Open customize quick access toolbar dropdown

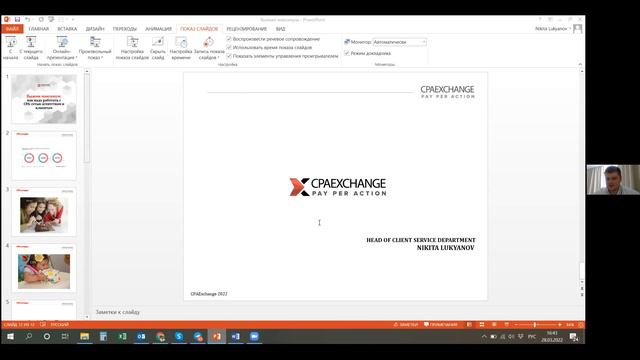coord(73,19)
